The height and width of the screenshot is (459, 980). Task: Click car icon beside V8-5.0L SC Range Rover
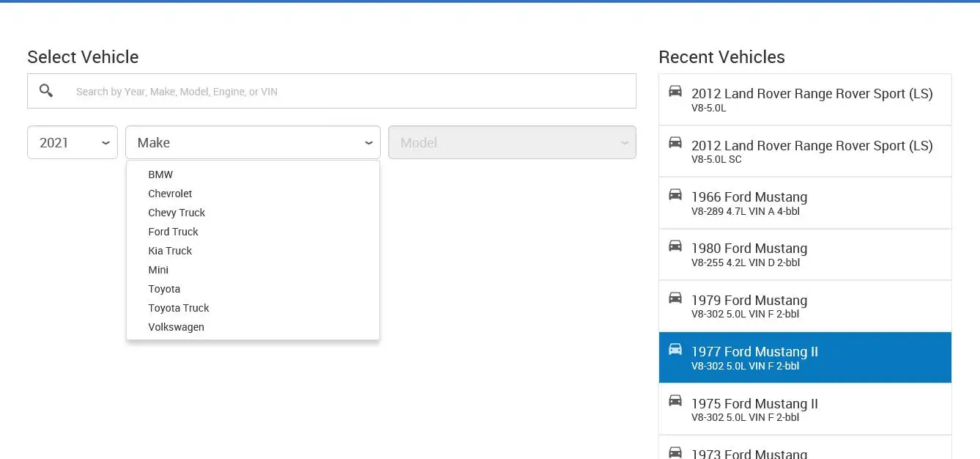point(675,142)
